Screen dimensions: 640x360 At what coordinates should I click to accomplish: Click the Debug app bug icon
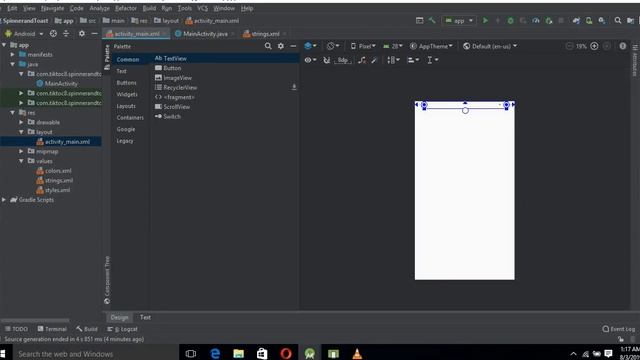pyautogui.click(x=510, y=20)
